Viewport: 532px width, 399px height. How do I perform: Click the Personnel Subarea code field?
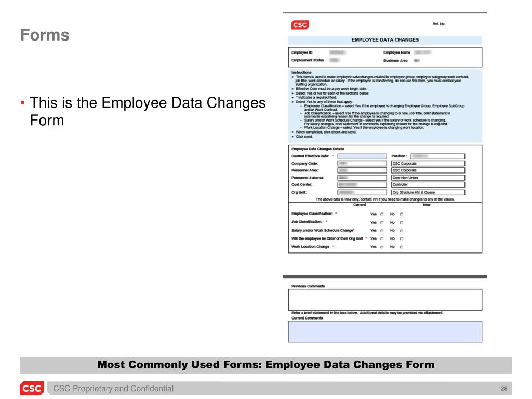point(362,178)
